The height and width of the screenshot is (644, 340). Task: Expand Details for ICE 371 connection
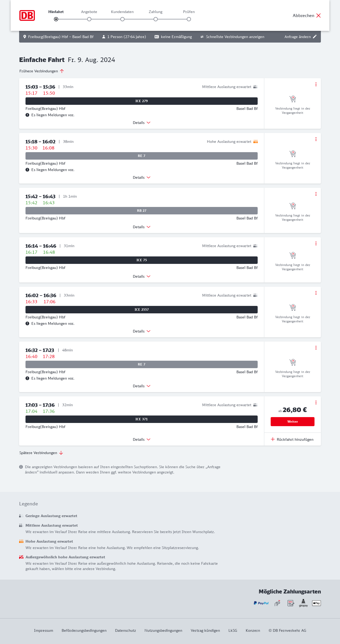[x=142, y=439]
